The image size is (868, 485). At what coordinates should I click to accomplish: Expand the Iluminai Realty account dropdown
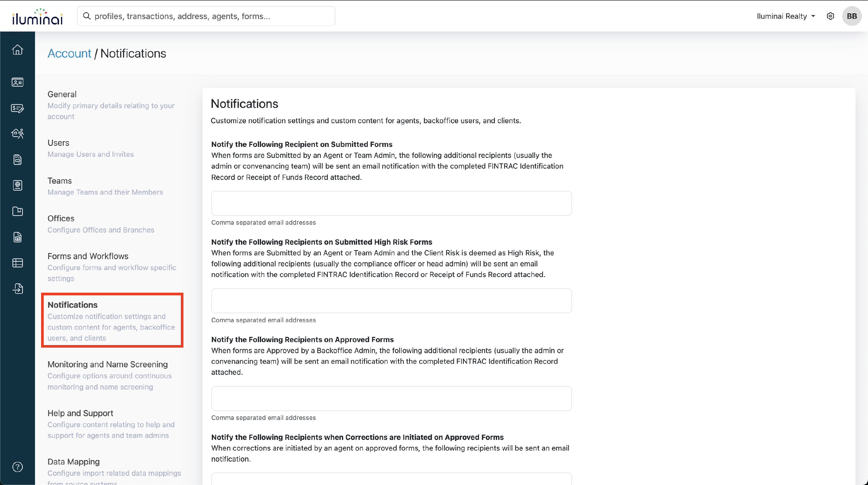pyautogui.click(x=786, y=16)
